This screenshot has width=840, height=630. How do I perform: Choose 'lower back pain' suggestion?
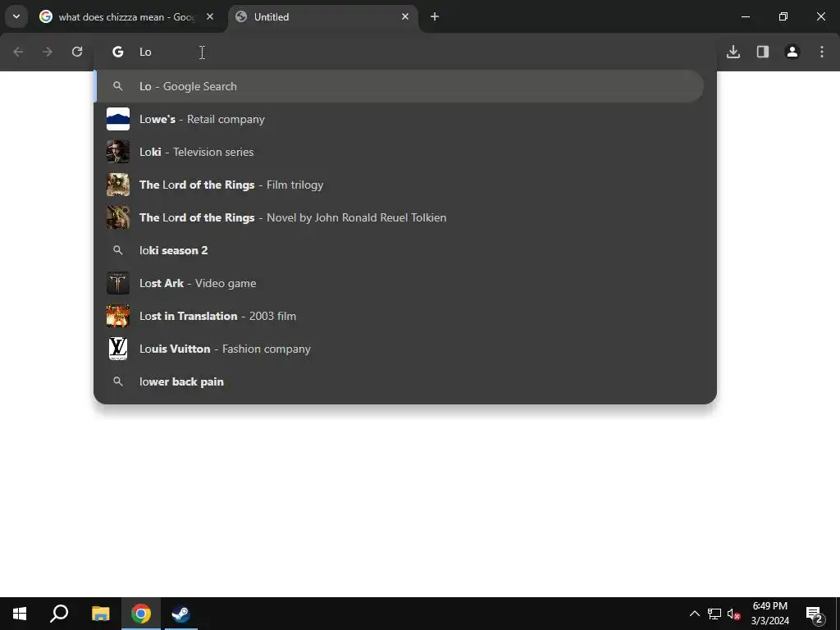click(x=405, y=381)
